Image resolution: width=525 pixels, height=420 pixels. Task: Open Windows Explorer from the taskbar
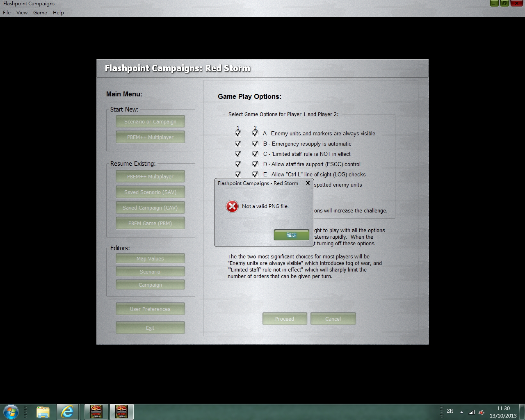[43, 412]
